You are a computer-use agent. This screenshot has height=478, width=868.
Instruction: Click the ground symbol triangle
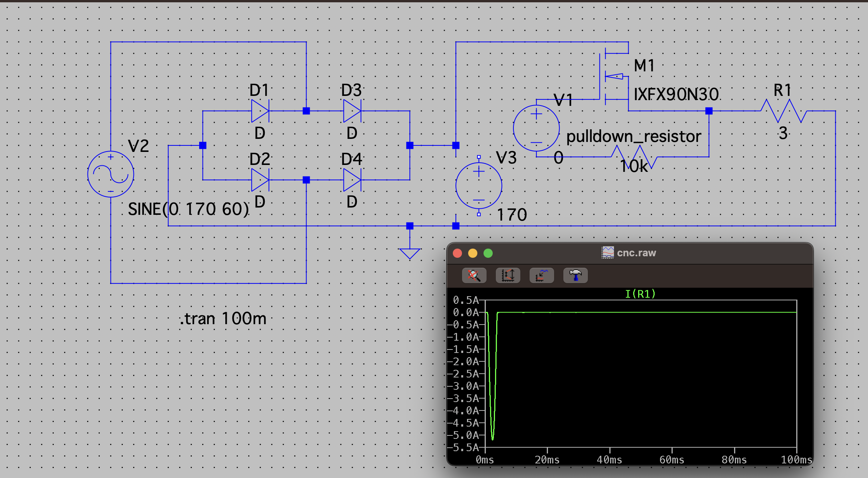[409, 254]
